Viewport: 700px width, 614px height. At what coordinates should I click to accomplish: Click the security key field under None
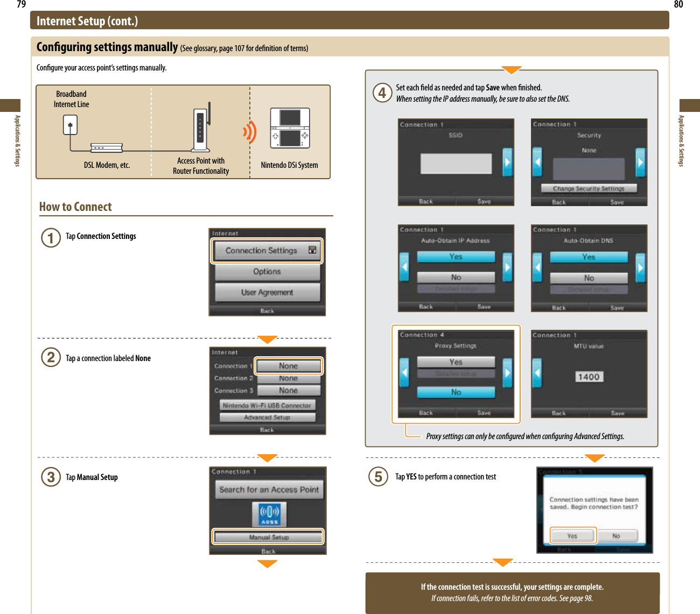pyautogui.click(x=589, y=168)
